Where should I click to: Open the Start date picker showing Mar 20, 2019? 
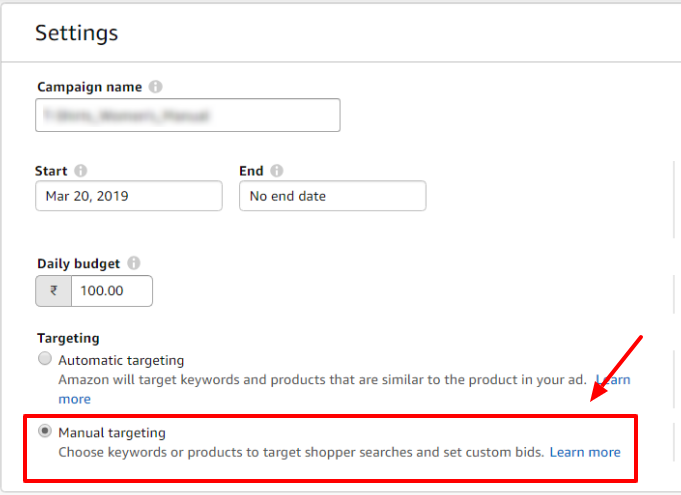tap(129, 196)
